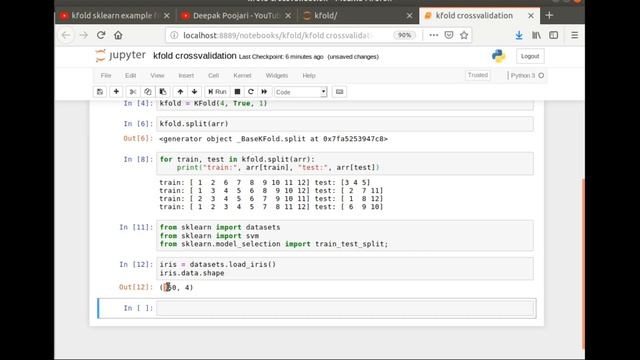This screenshot has width=640, height=360.
Task: Save the notebook with the floppy icon
Action: [100, 92]
